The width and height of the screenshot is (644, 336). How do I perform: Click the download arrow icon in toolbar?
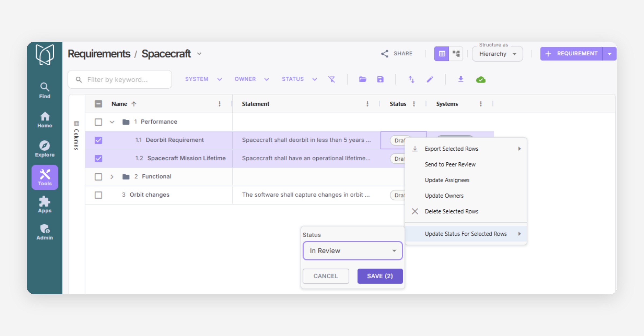[461, 79]
